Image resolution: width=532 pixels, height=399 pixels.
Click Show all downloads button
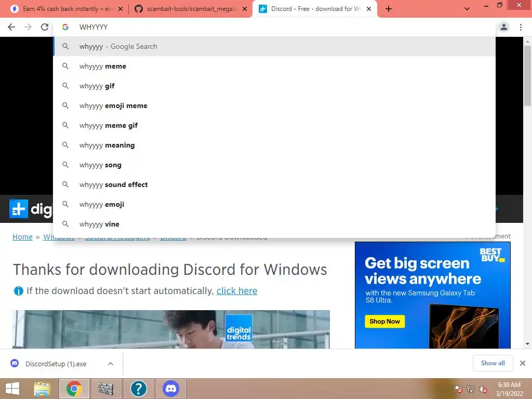coord(493,363)
